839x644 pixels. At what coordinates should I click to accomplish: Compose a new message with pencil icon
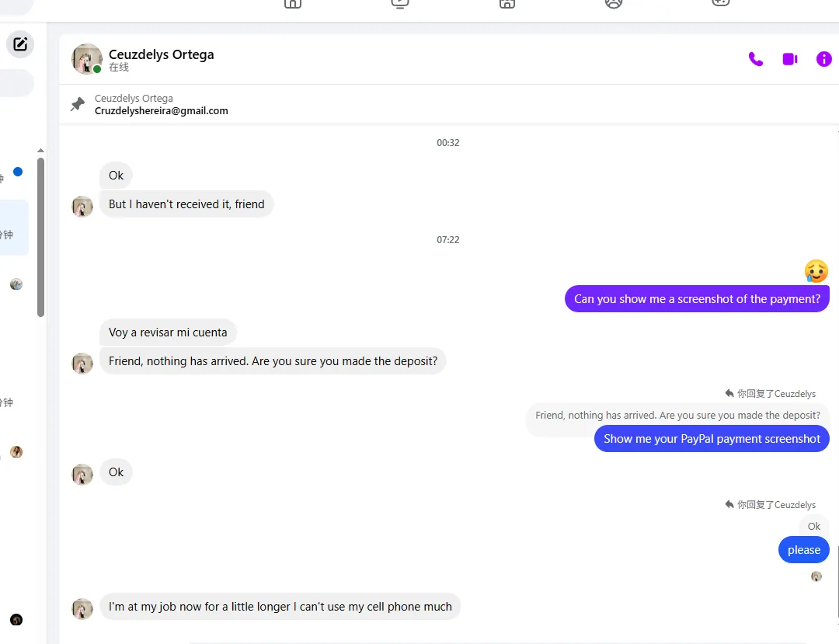[x=20, y=44]
